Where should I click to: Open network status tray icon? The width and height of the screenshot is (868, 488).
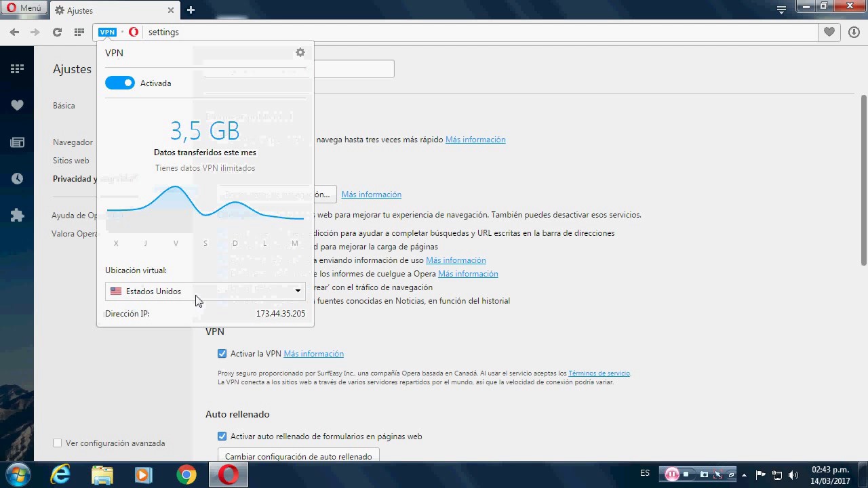777,474
